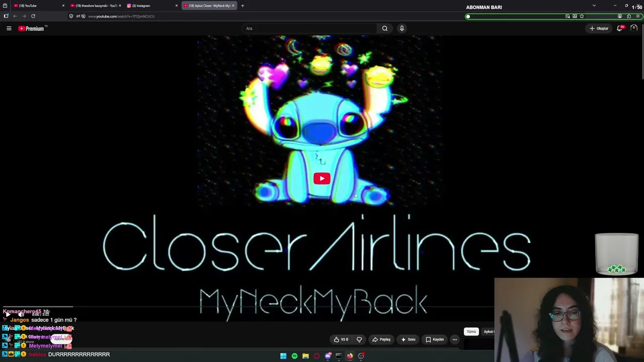Select the "Tümü" filter chip
The image size is (644, 362).
[471, 332]
